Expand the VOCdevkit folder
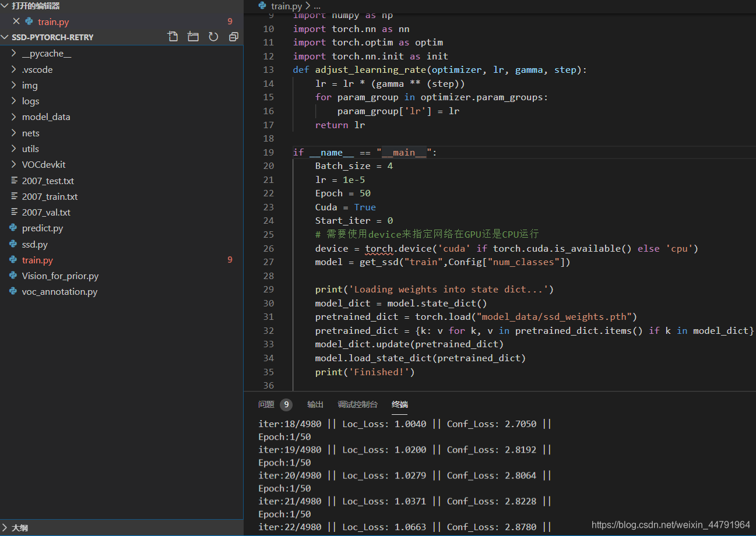The image size is (756, 536). 14,164
